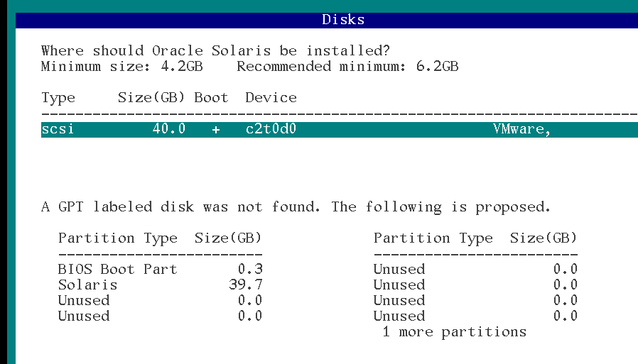This screenshot has width=638, height=364.
Task: Click the Device column header
Action: point(271,97)
